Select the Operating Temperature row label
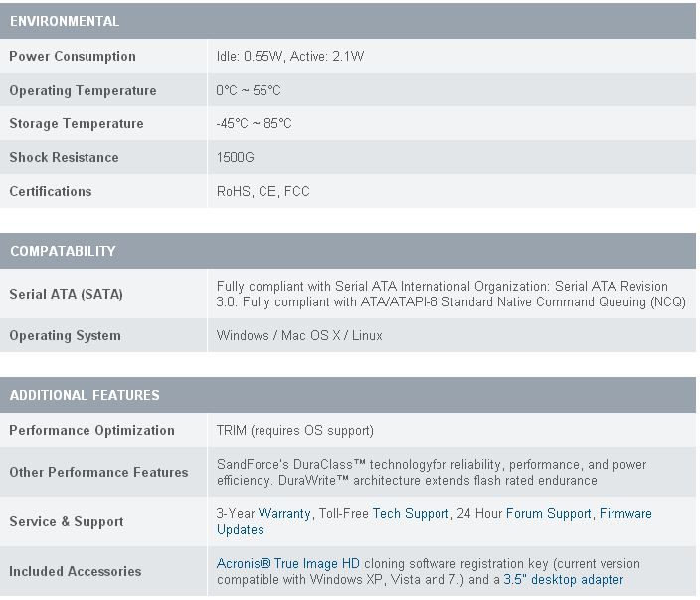 [83, 91]
